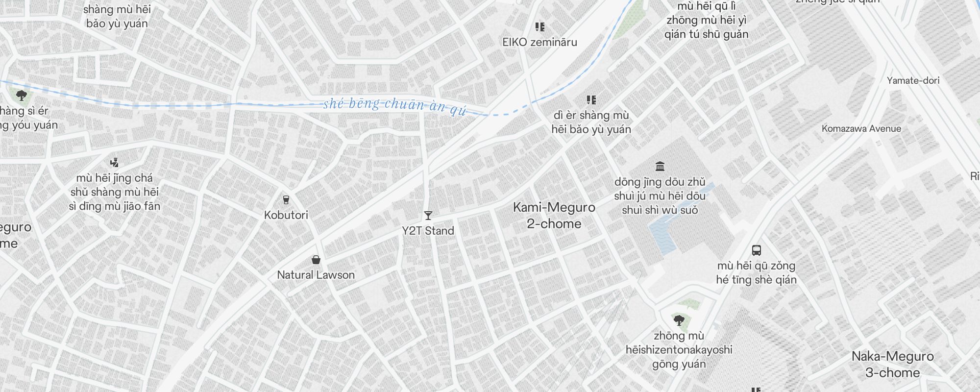The width and height of the screenshot is (980, 392).
Task: Click the Yamate-dori road label
Action: coord(913,80)
